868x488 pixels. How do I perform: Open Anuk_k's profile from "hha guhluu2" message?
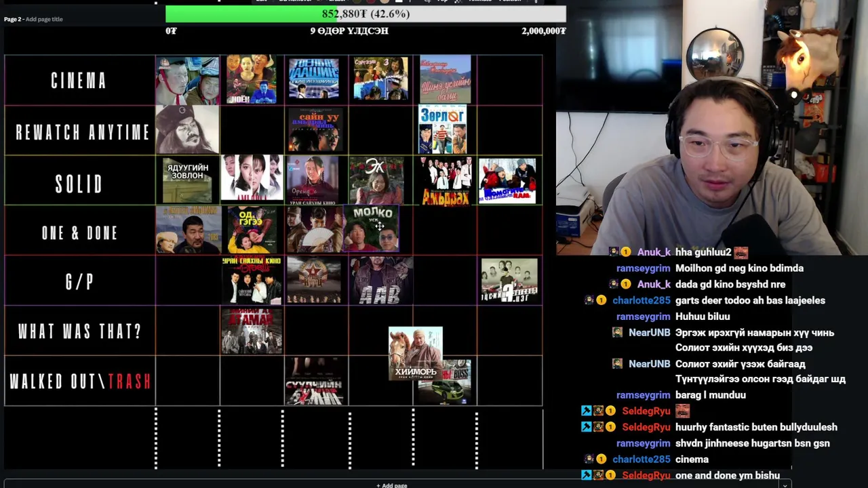654,252
